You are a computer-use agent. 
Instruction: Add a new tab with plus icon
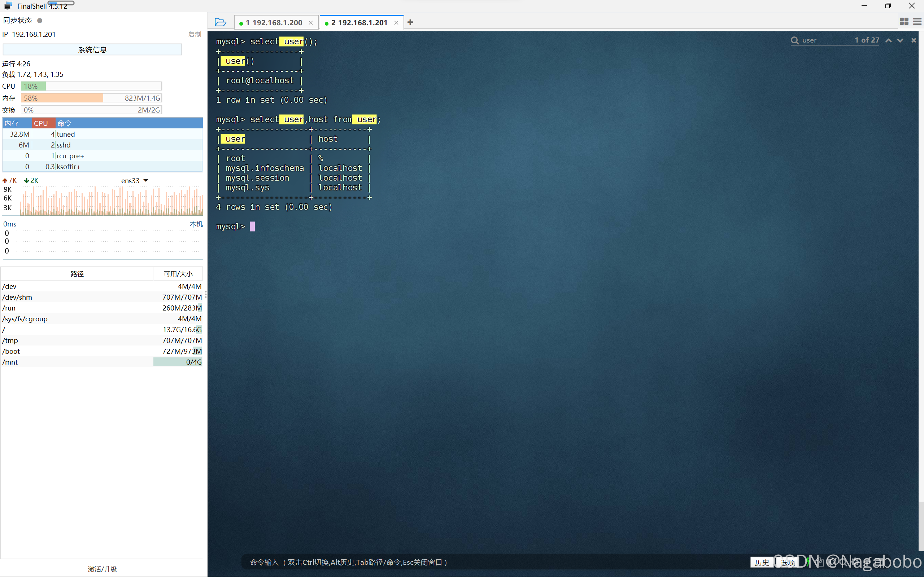tap(410, 22)
